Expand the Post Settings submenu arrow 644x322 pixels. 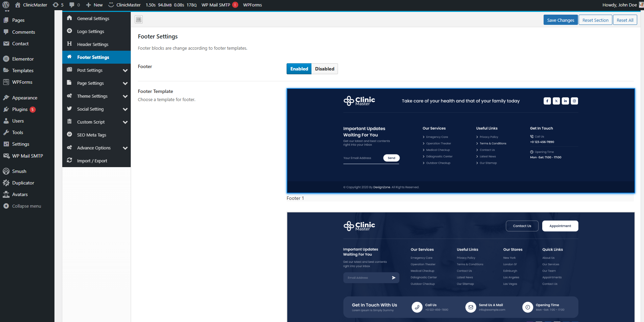tap(125, 70)
